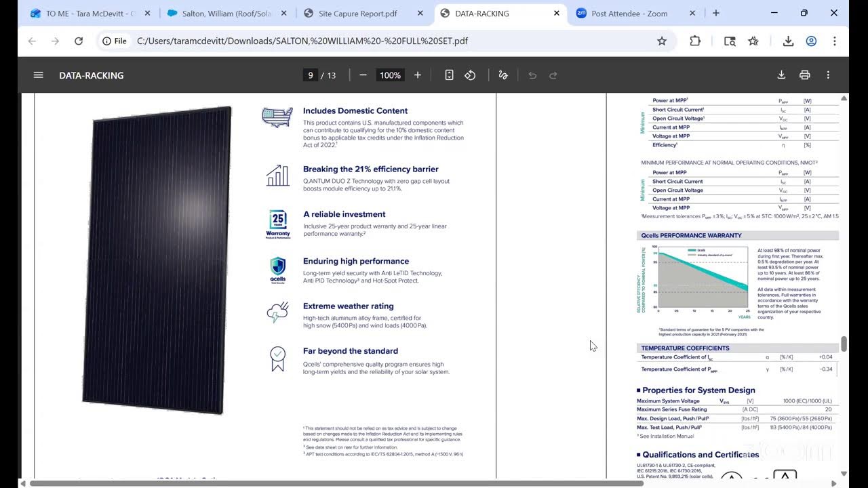Viewport: 868px width, 488px height.
Task: Go forward in browser history
Action: point(55,41)
